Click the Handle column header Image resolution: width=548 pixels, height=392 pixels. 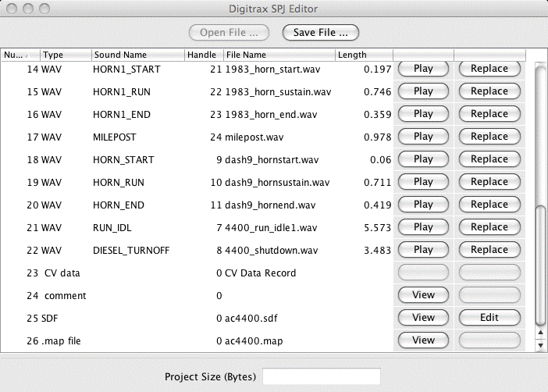[x=203, y=55]
